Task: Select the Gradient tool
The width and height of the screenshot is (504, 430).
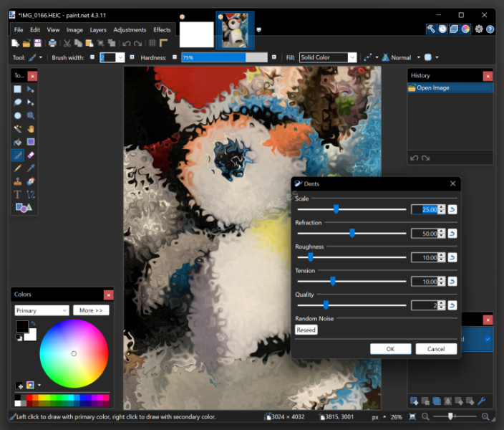Action: click(x=31, y=142)
